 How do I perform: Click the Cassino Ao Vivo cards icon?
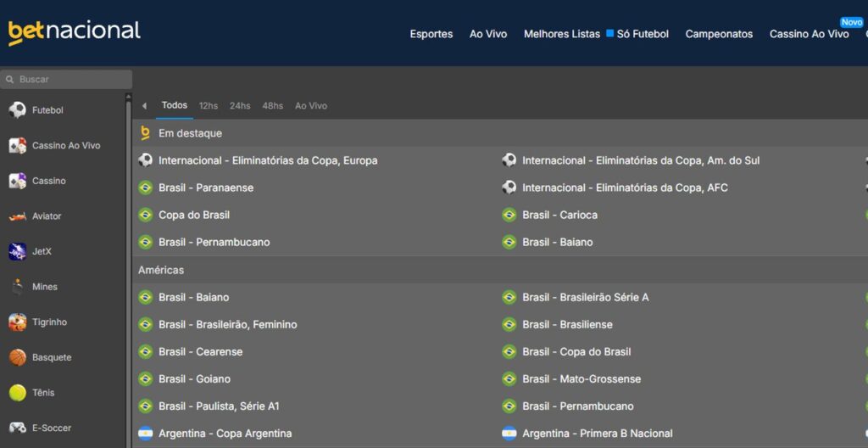(x=18, y=146)
